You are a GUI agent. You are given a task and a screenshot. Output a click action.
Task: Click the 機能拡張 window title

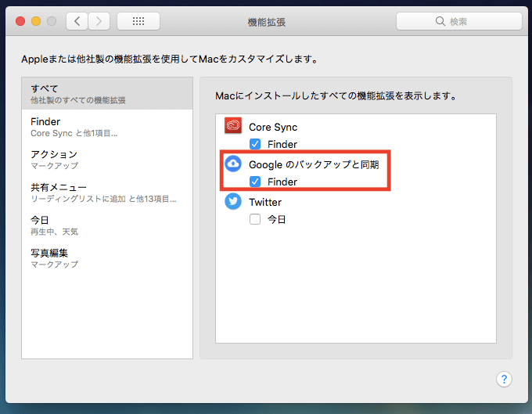(266, 23)
